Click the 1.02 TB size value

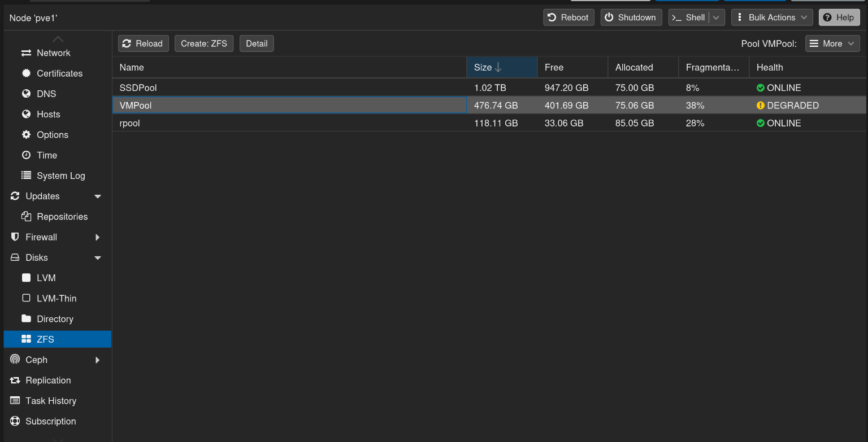point(490,88)
